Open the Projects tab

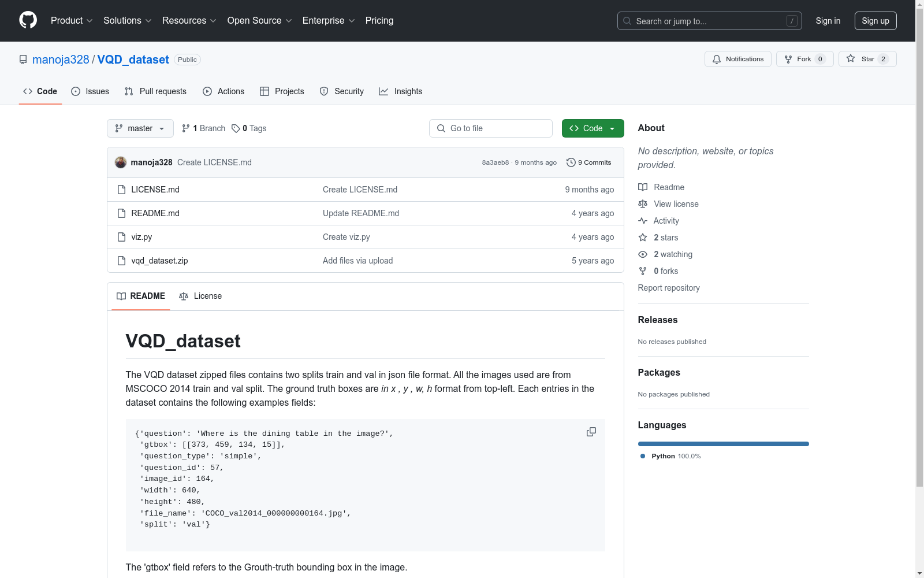point(282,91)
